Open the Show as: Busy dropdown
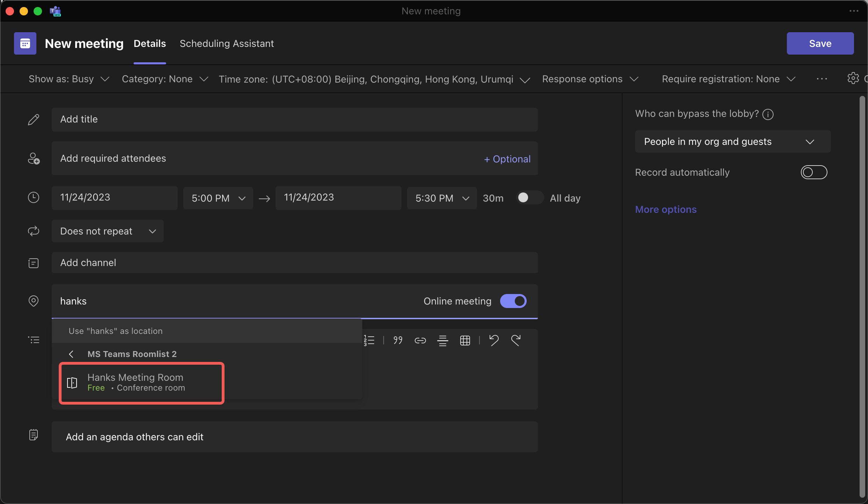The width and height of the screenshot is (868, 504). [x=69, y=79]
